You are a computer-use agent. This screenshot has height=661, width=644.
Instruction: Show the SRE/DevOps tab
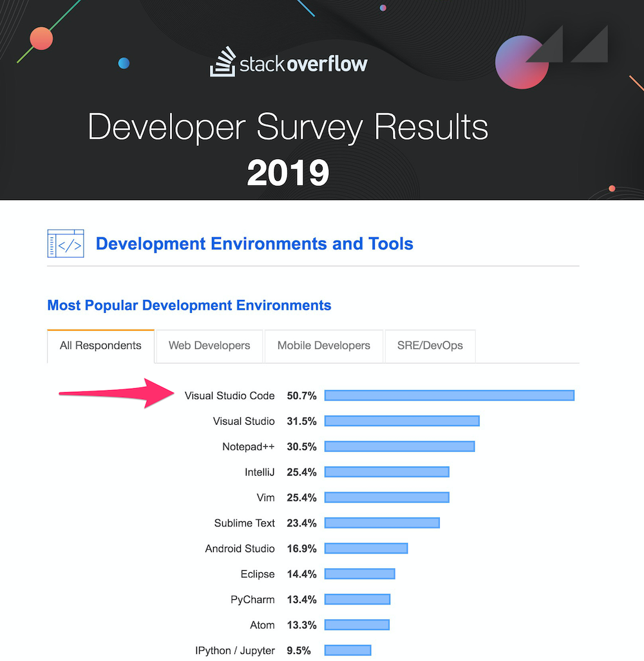point(430,346)
